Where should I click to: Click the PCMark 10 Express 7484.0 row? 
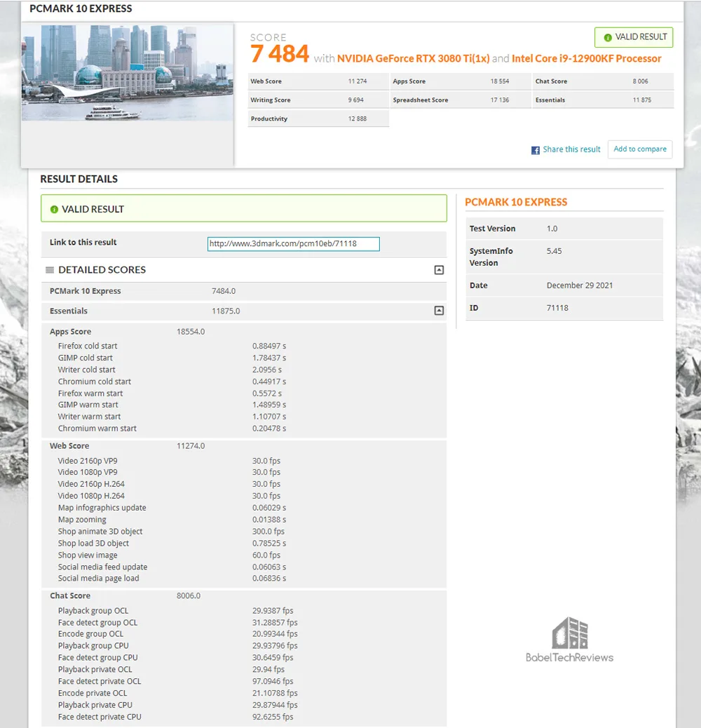pyautogui.click(x=244, y=291)
